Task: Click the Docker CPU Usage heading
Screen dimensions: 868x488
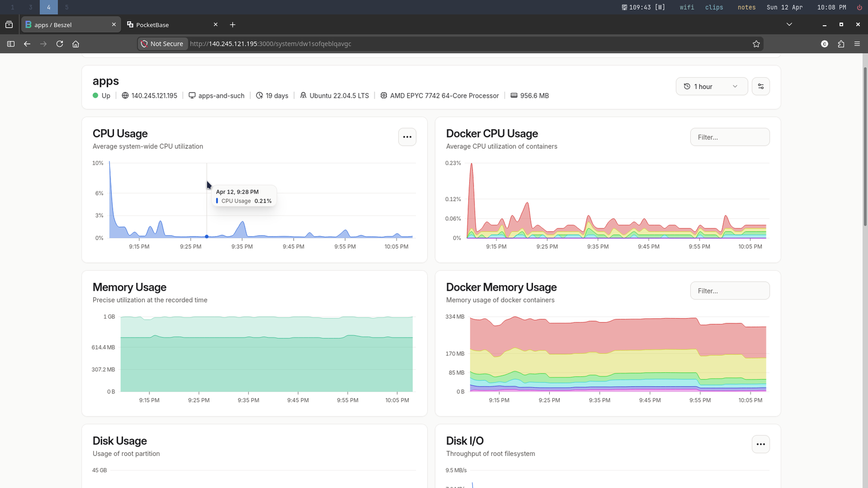Action: [492, 134]
